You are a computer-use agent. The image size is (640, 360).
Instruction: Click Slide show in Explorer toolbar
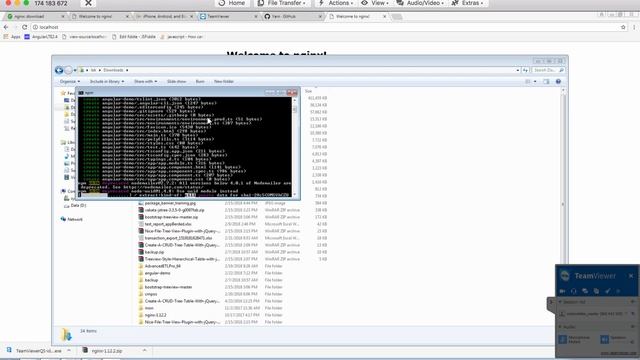pos(176,82)
